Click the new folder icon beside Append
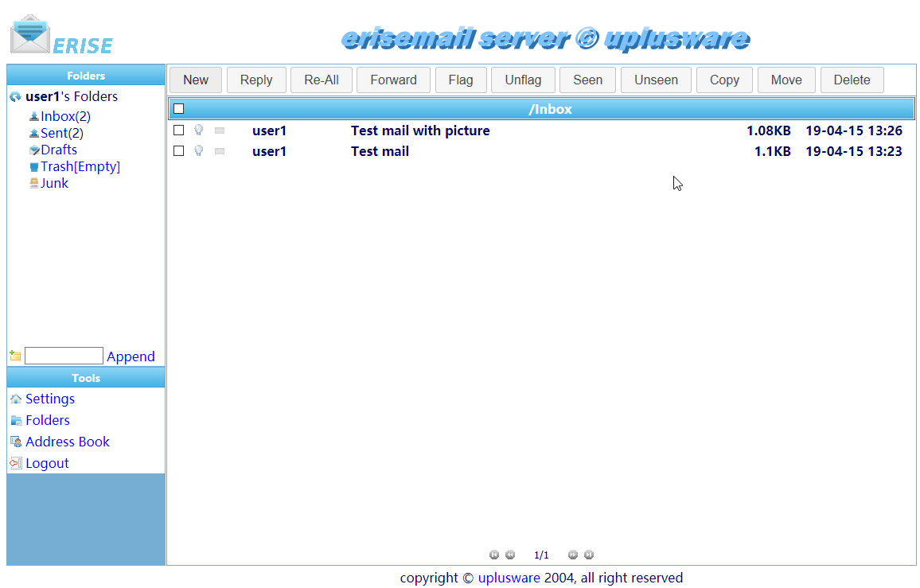Image resolution: width=920 pixels, height=588 pixels. click(15, 356)
